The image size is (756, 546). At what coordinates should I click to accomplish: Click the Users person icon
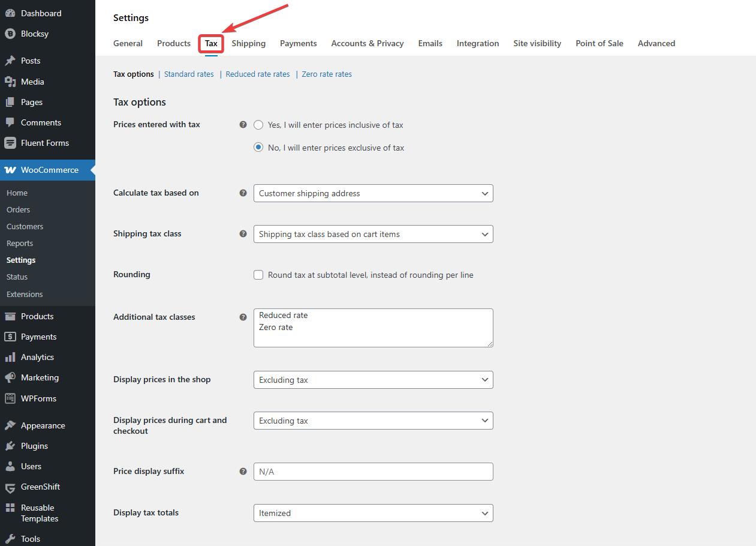(x=10, y=466)
